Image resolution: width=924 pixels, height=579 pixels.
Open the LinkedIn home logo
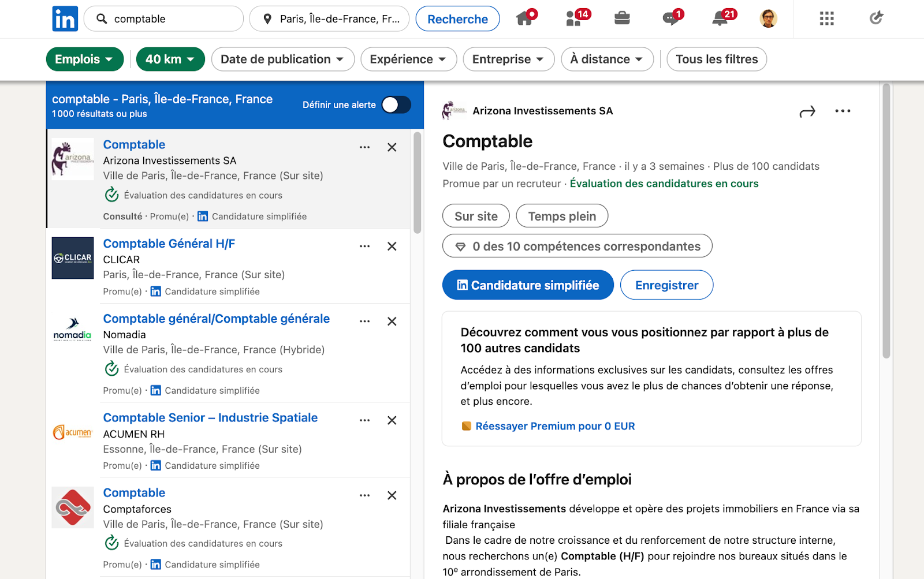(x=65, y=19)
